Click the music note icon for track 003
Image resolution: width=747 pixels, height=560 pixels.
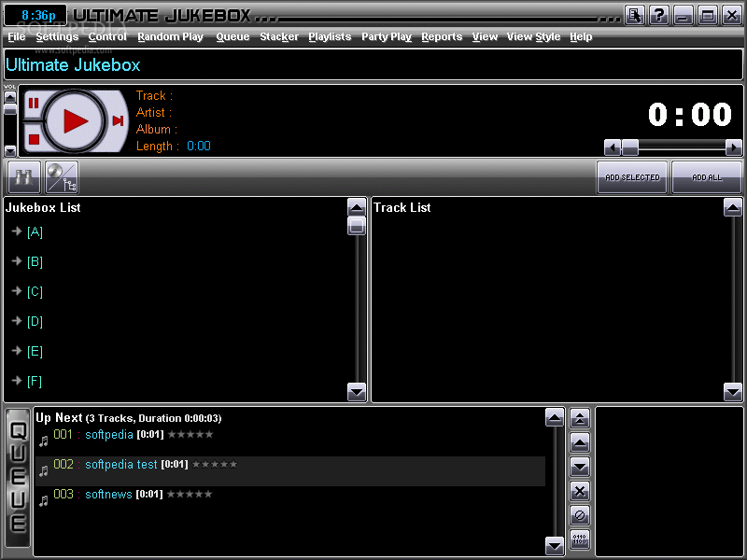pyautogui.click(x=43, y=501)
